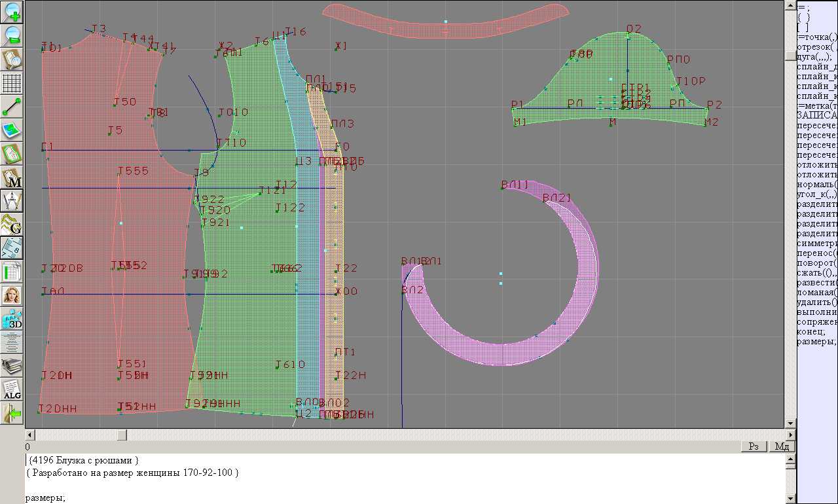Open the woman portrait icon

click(12, 295)
